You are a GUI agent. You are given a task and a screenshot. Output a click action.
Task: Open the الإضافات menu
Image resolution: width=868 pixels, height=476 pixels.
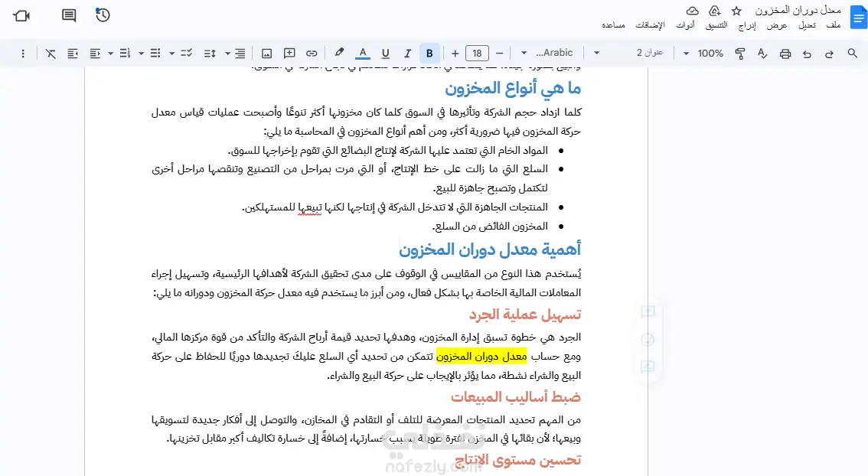tap(650, 25)
